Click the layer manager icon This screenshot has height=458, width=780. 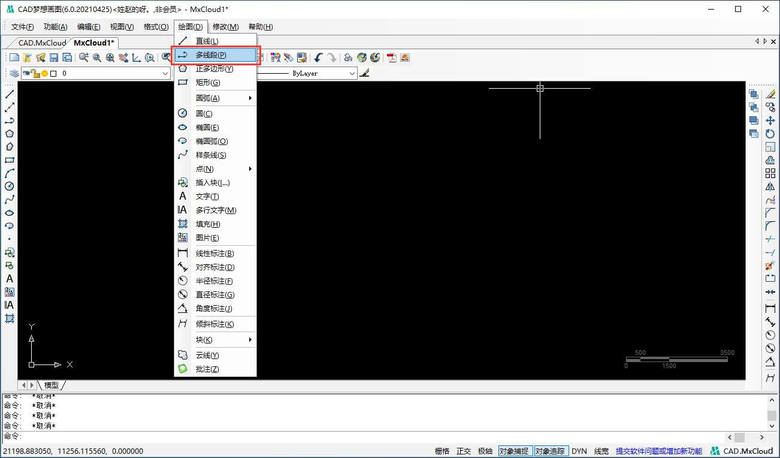tap(14, 73)
